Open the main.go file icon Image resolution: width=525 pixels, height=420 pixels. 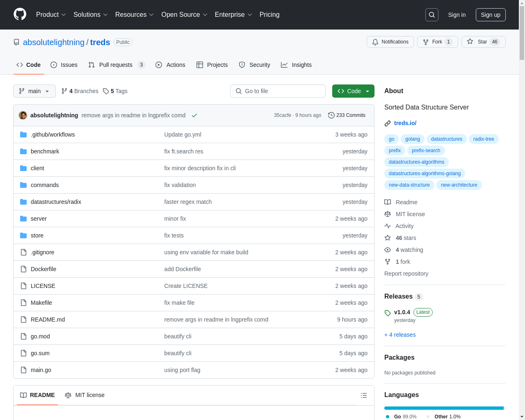[x=23, y=370]
